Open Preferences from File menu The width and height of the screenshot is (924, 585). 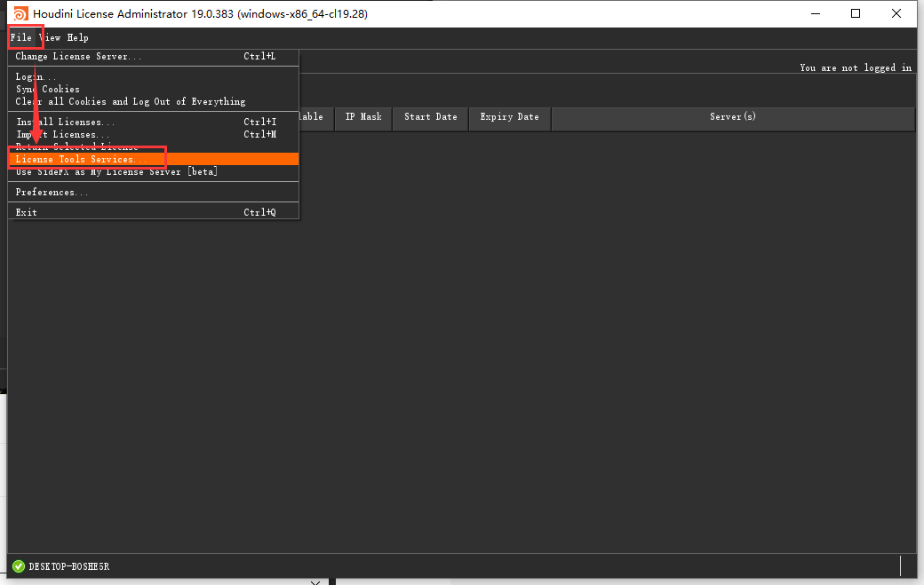153,193
